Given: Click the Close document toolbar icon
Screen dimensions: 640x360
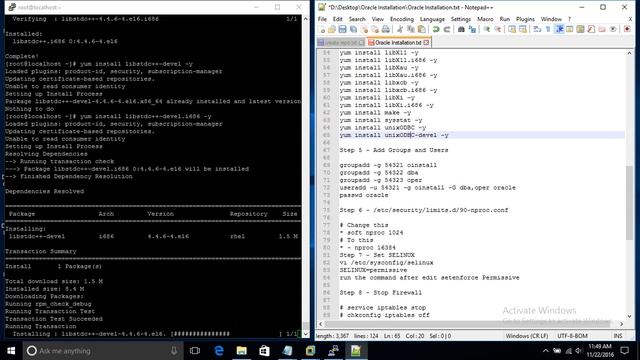Looking at the screenshot, I should 364,29.
